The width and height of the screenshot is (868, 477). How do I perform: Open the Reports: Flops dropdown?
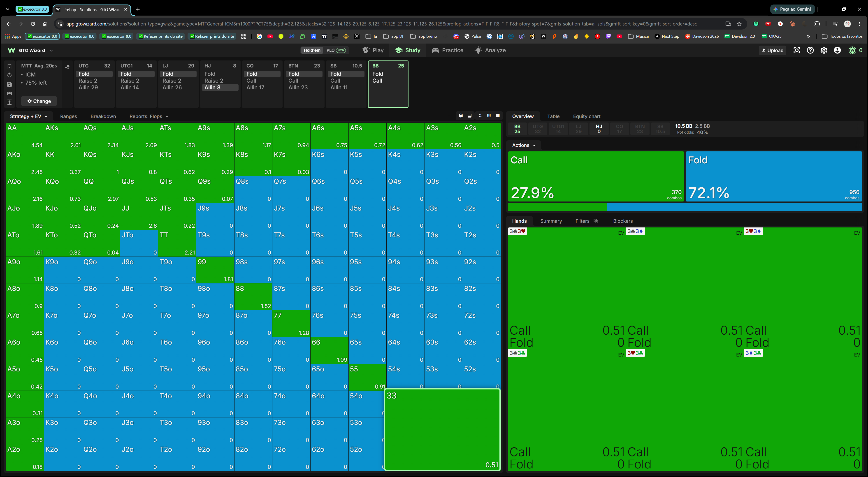tap(149, 116)
